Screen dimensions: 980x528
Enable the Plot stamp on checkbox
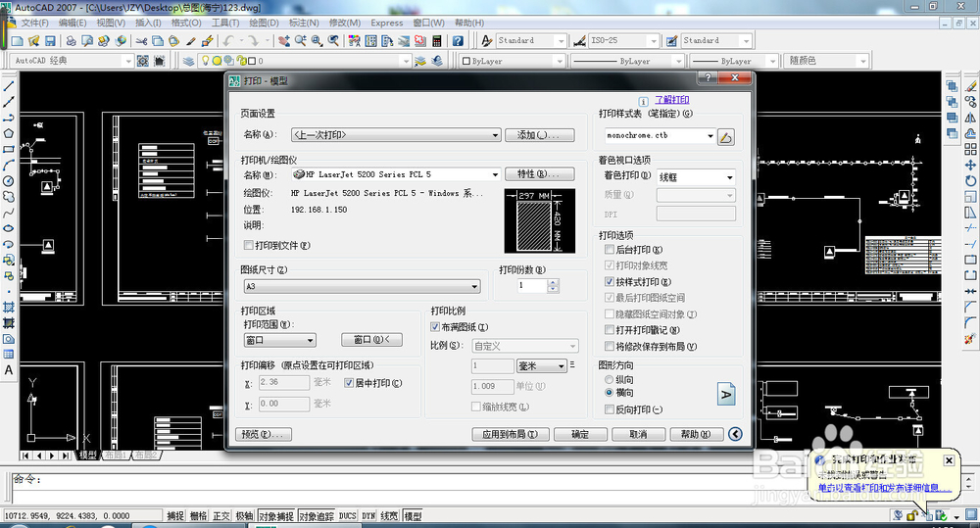click(610, 329)
